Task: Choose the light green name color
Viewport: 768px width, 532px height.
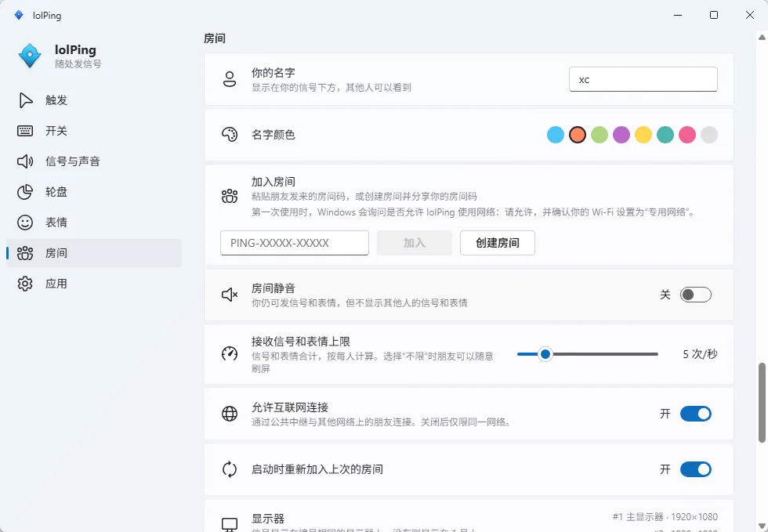Action: [x=600, y=135]
